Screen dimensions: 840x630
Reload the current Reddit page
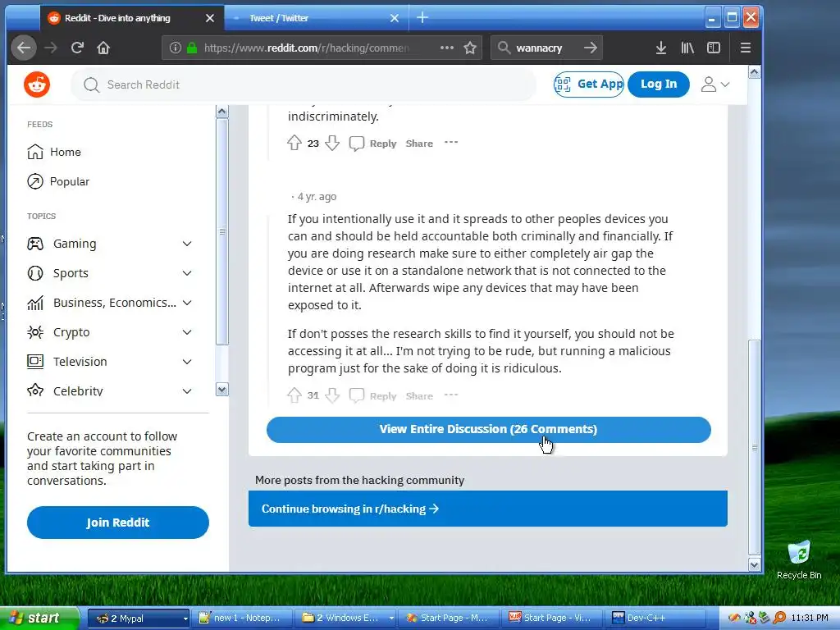pos(77,48)
